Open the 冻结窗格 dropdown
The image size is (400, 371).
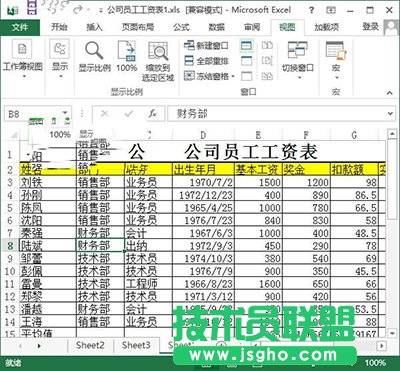[x=209, y=76]
